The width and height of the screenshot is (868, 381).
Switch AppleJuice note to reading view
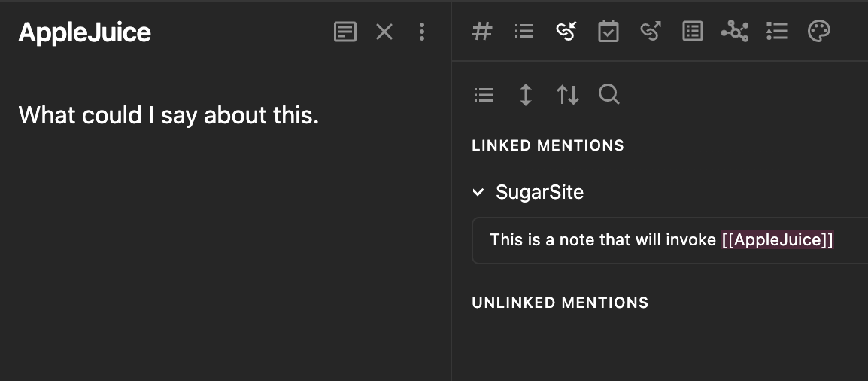[345, 32]
